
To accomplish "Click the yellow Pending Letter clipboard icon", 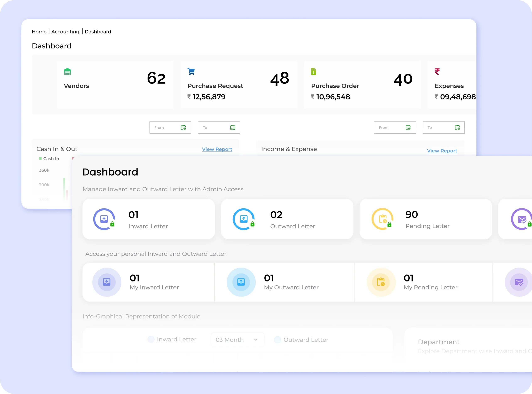I will coord(382,219).
